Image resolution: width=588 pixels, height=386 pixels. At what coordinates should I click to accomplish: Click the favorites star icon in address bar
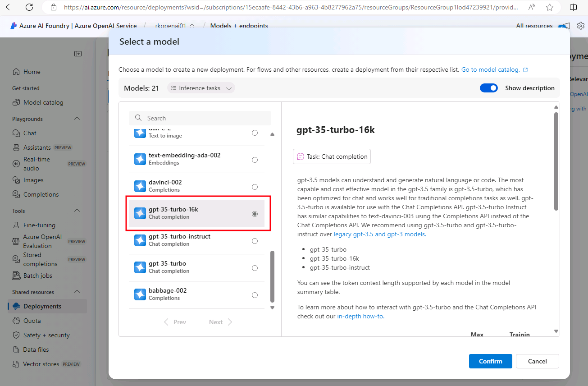[x=549, y=7]
